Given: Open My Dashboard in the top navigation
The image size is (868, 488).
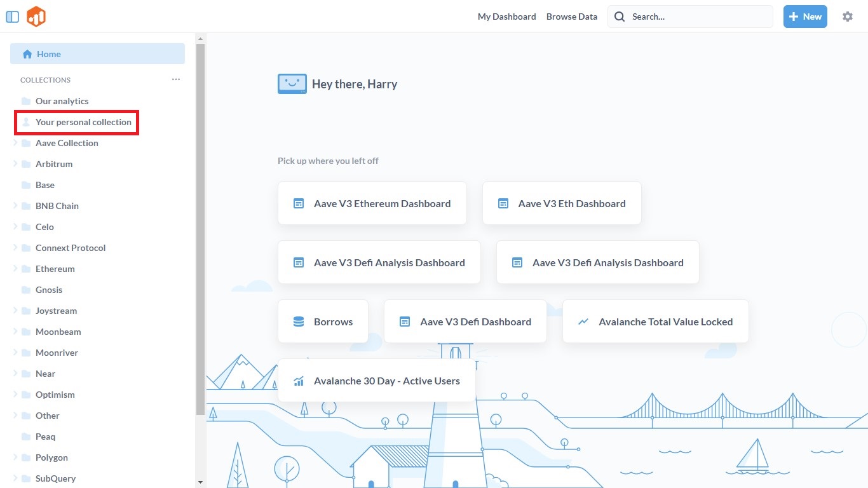Looking at the screenshot, I should tap(506, 17).
